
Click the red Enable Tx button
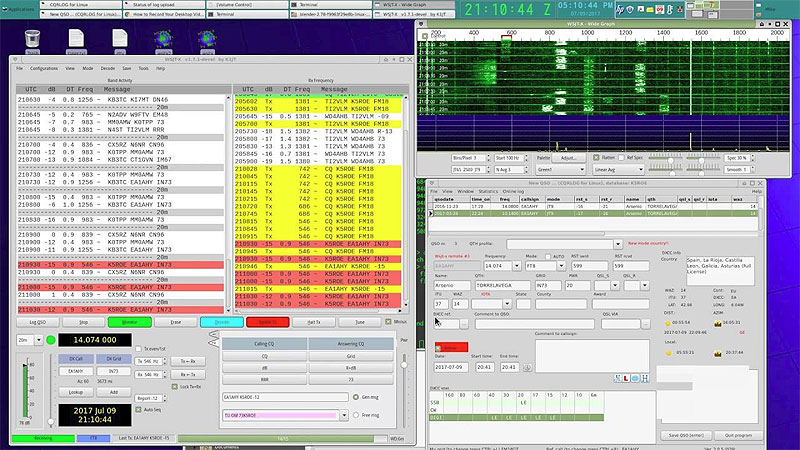(x=268, y=322)
